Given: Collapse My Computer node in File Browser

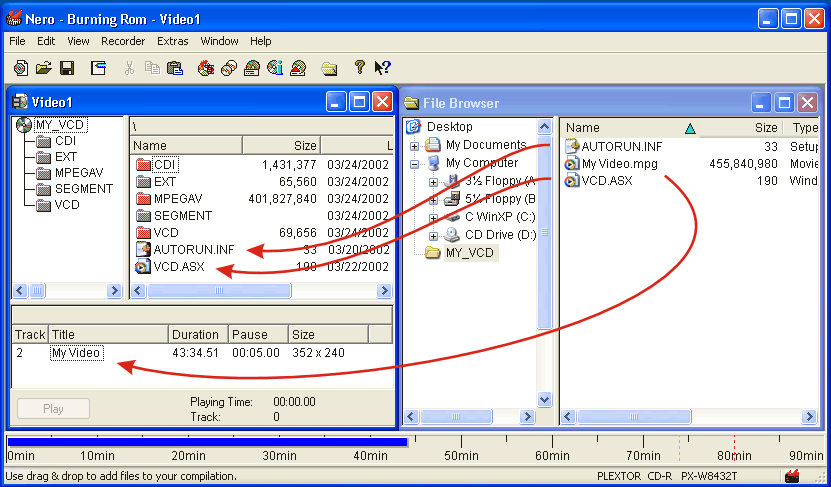Looking at the screenshot, I should pos(414,164).
